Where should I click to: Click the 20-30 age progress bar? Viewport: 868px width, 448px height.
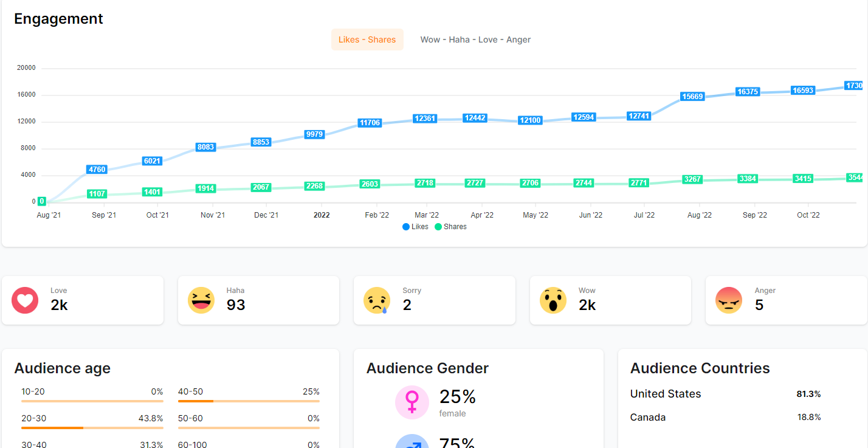92,428
